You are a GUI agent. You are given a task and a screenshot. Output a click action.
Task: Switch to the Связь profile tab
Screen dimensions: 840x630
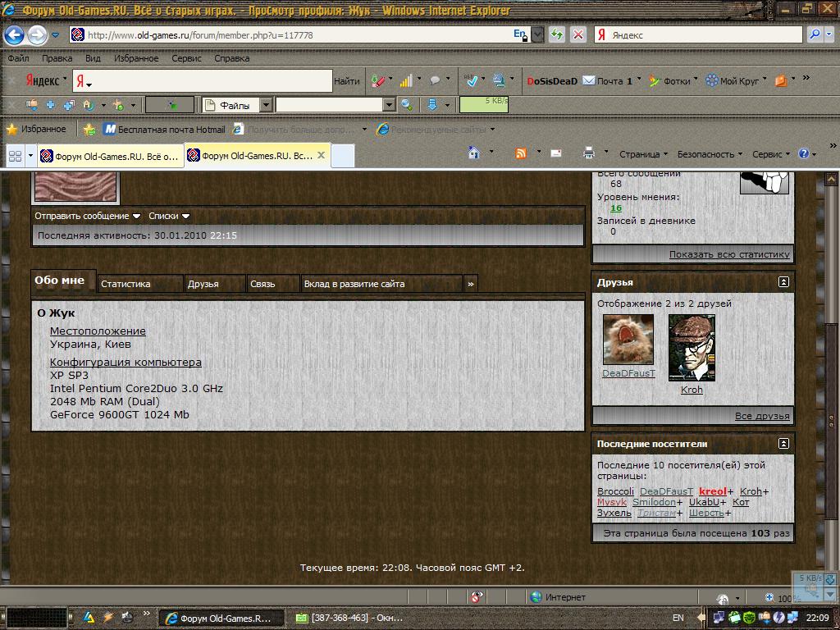coord(273,284)
